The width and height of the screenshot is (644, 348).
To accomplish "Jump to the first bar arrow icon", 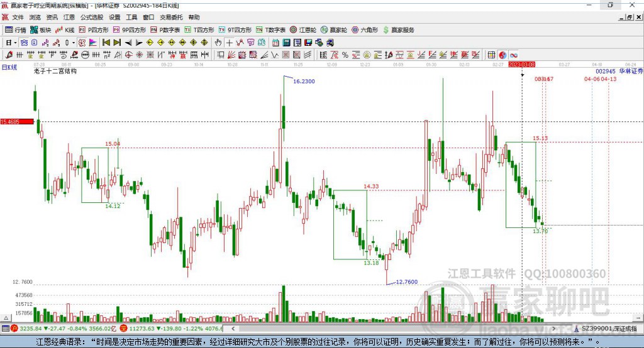I will 106,43.
